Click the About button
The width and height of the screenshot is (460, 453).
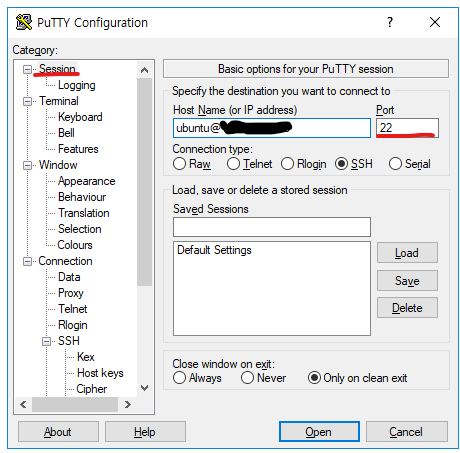(x=58, y=432)
